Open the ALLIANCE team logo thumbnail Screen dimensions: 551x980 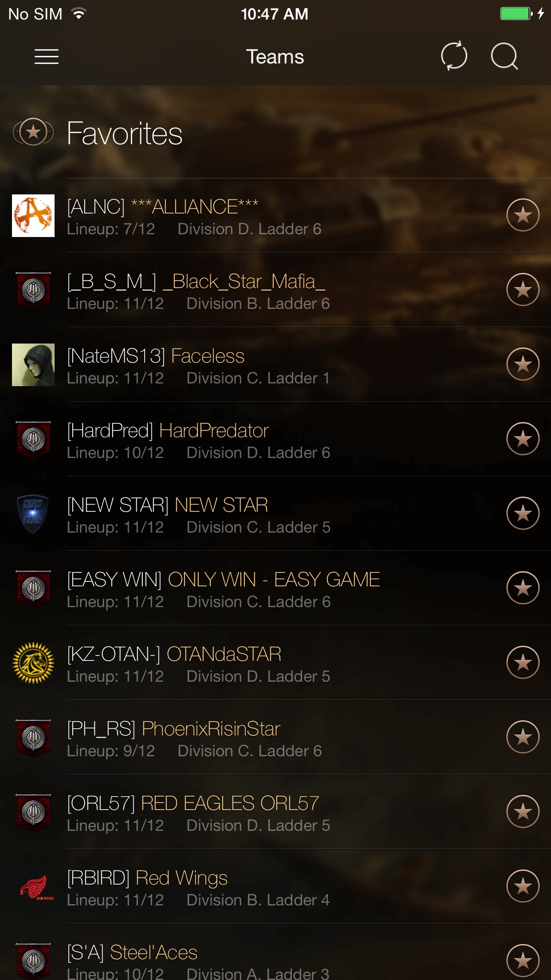pyautogui.click(x=33, y=216)
